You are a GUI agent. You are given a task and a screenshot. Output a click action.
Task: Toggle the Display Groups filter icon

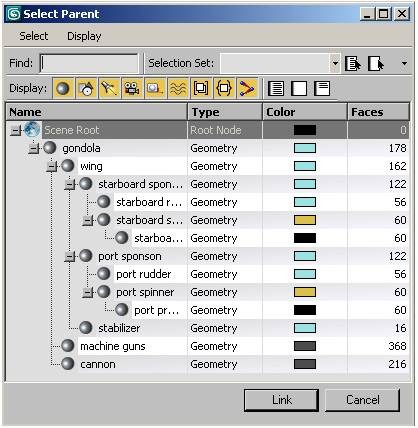201,89
